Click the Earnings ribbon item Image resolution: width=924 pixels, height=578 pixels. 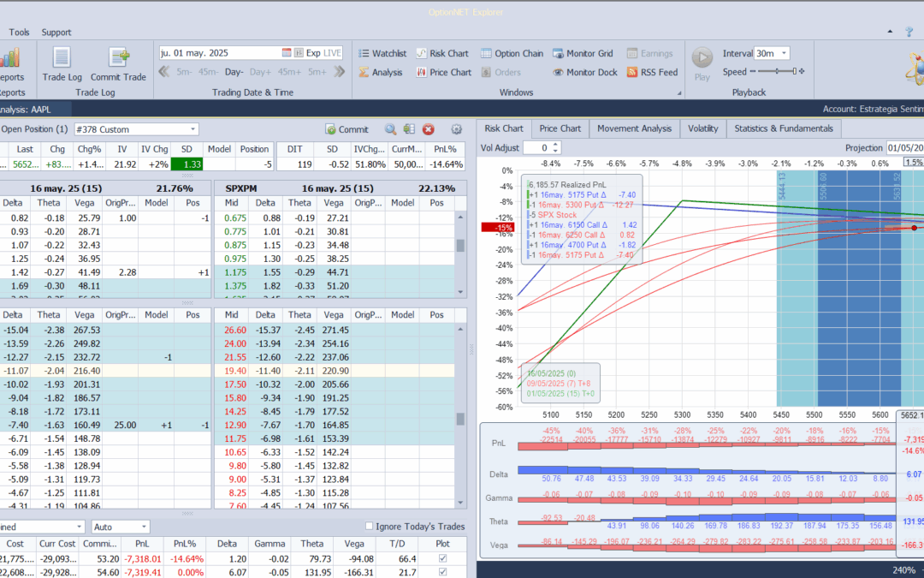(x=649, y=53)
